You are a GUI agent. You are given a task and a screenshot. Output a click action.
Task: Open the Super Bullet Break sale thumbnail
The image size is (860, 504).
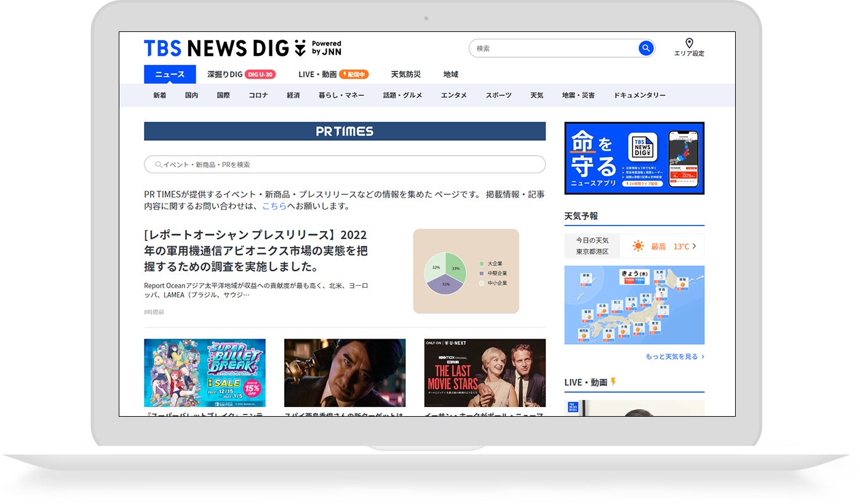pyautogui.click(x=205, y=372)
